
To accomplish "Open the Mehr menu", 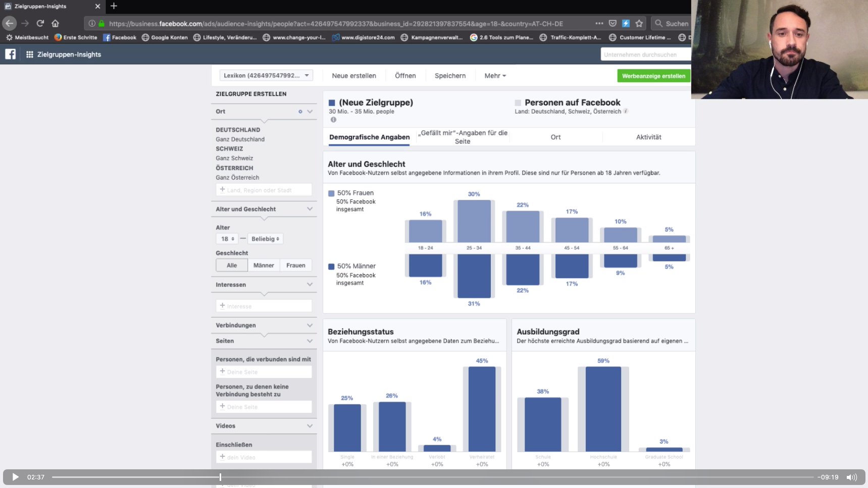I will tap(494, 76).
